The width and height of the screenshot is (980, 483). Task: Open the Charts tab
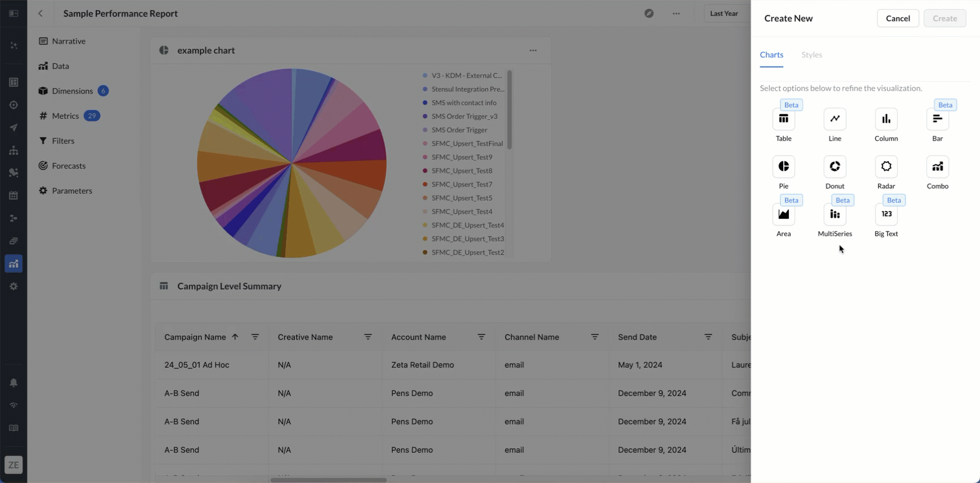point(771,54)
